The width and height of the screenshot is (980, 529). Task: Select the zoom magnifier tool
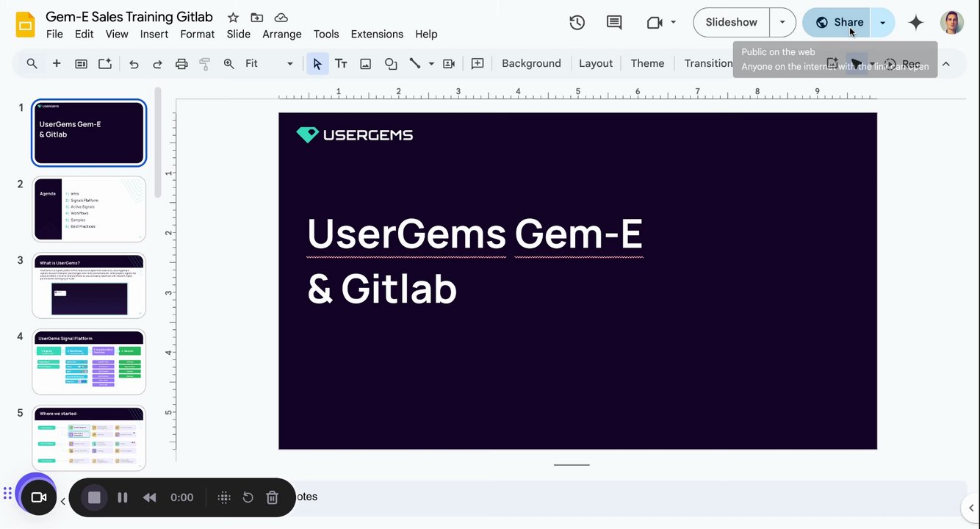click(229, 64)
